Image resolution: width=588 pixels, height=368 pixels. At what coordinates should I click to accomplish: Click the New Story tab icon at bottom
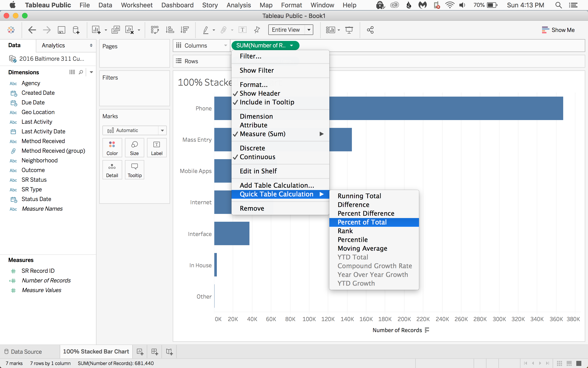click(x=169, y=351)
